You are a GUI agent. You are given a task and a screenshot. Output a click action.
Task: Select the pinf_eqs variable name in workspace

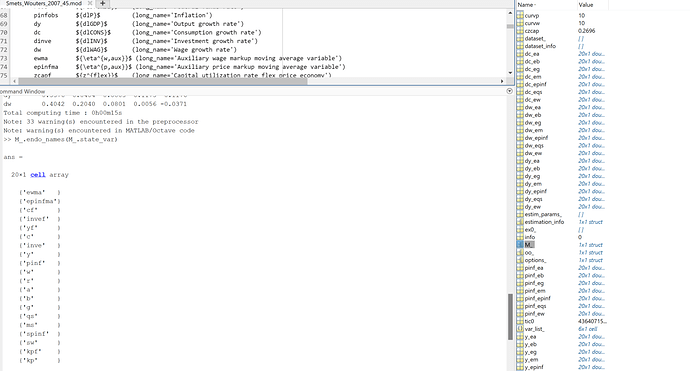click(535, 306)
